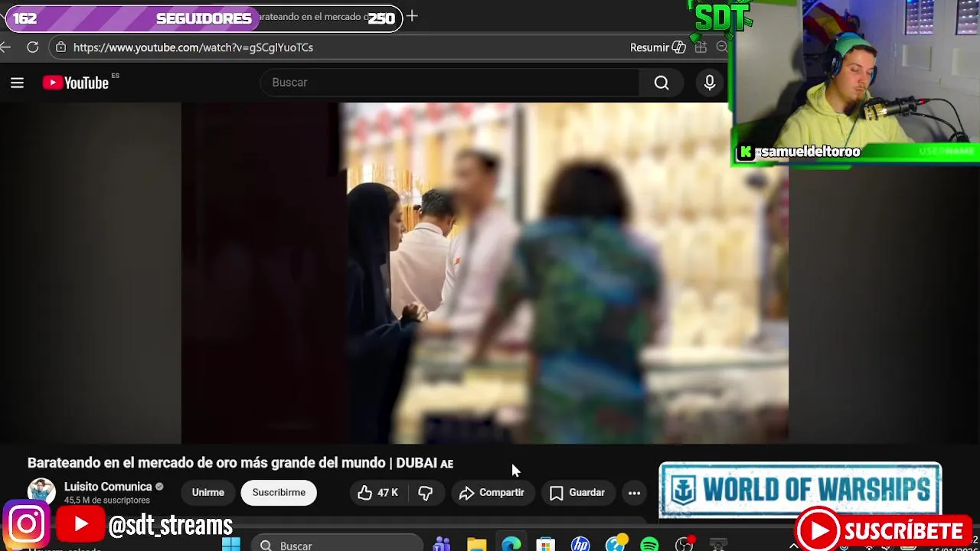Click the 'Compartir' share button
The image size is (980, 551).
492,493
